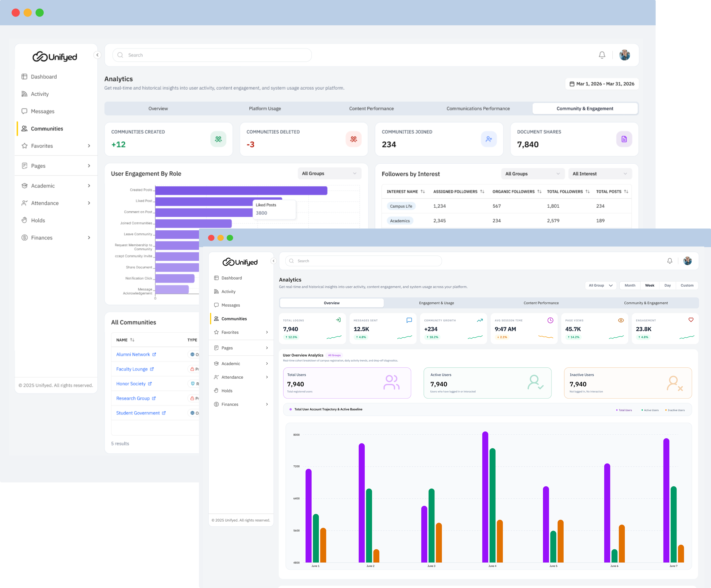Open All Groups dropdown in Followers by Interest
This screenshot has width=711, height=588.
[x=533, y=174]
